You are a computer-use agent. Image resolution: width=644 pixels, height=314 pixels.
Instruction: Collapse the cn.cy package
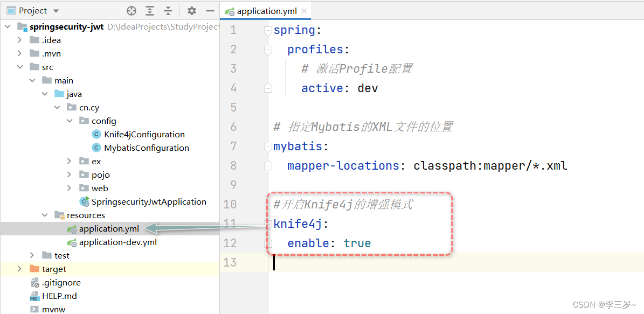point(56,108)
